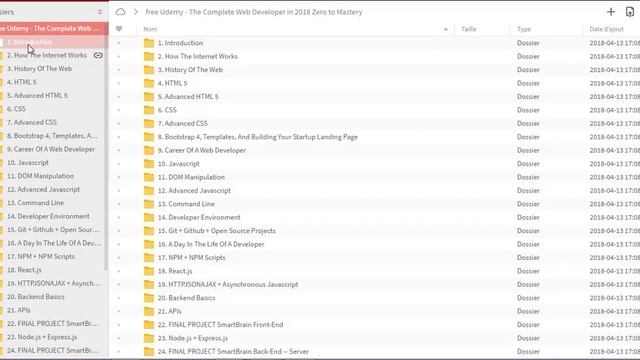Open 19. HTTPJSONAJAX + Asynchronous Javascript folder

pyautogui.click(x=228, y=284)
